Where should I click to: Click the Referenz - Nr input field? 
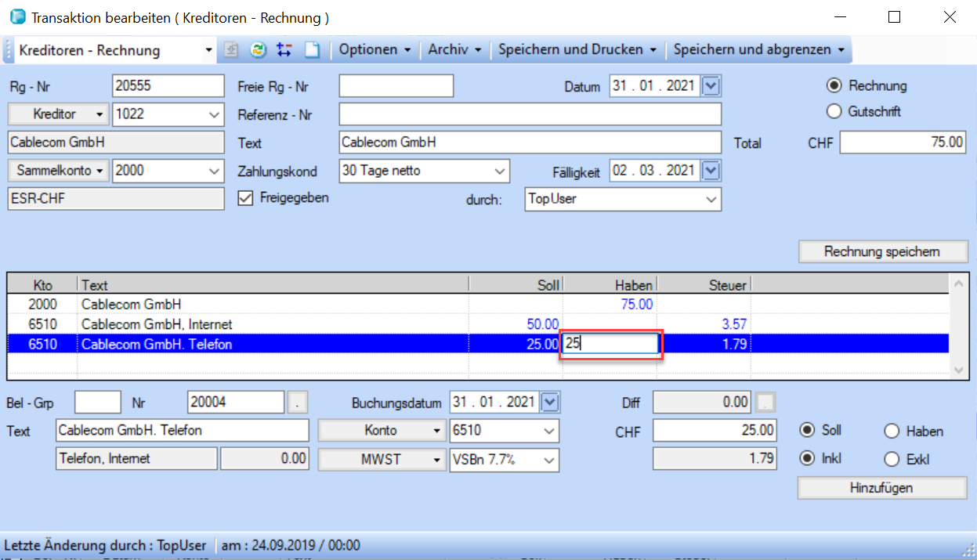[x=530, y=114]
